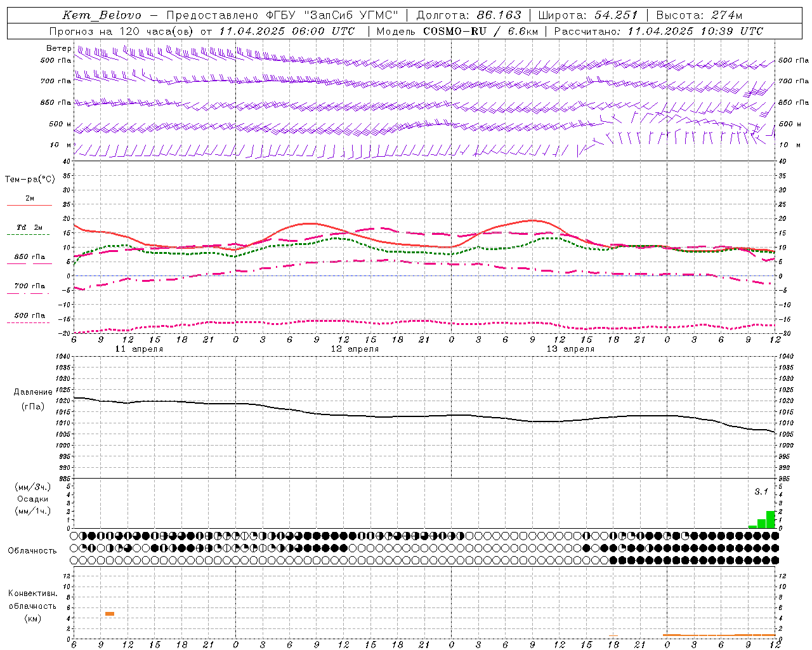812x650 pixels.
Task: Click the (гПа) pressure unit label
Action: pyautogui.click(x=33, y=406)
